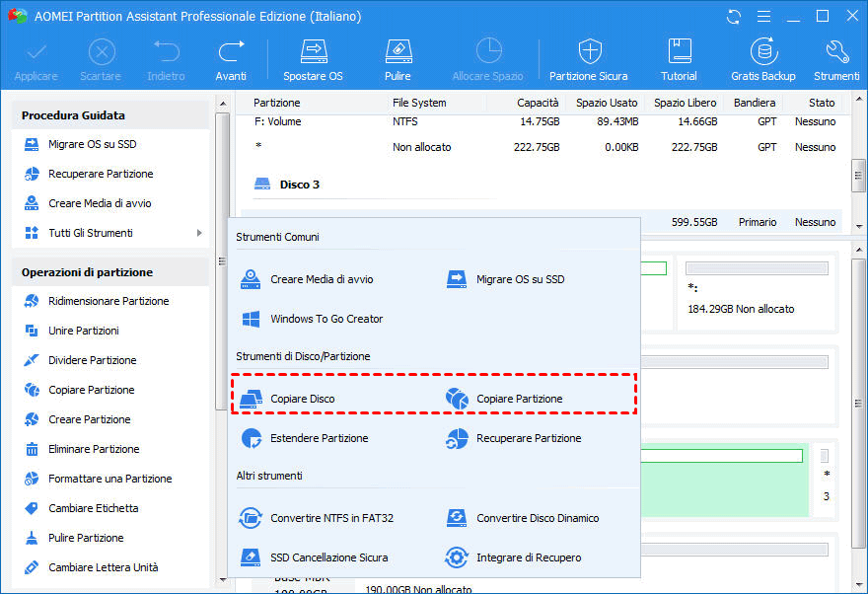
Task: Open the Tutorial toolbar item
Action: (680, 61)
